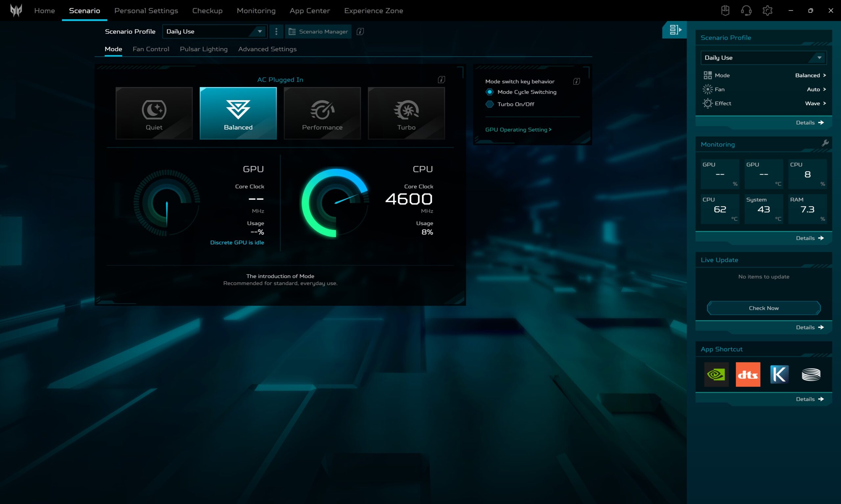The height and width of the screenshot is (504, 841).
Task: Click the three-dot scenario options icon
Action: pyautogui.click(x=276, y=31)
